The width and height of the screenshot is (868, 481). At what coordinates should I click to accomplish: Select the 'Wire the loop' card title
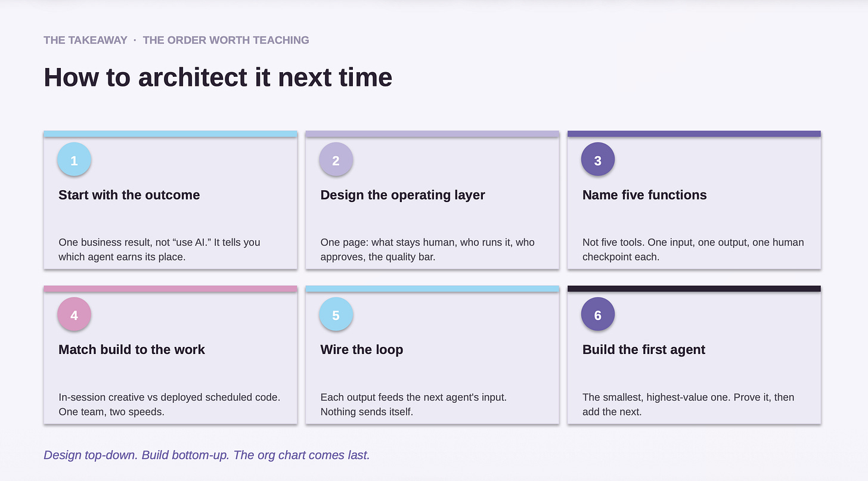coord(362,350)
